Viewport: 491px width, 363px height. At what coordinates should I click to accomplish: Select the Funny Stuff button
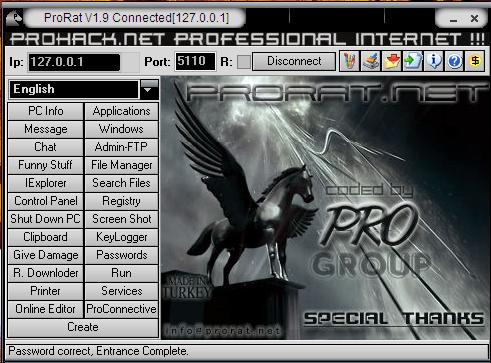(x=46, y=165)
